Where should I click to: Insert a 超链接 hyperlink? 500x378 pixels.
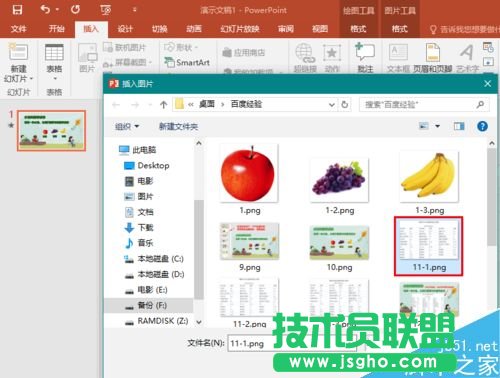(x=305, y=58)
